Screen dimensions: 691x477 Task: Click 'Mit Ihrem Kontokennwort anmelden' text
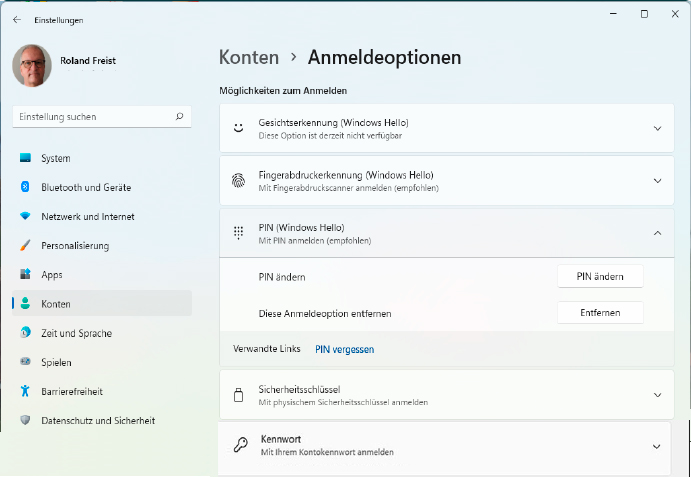(327, 452)
